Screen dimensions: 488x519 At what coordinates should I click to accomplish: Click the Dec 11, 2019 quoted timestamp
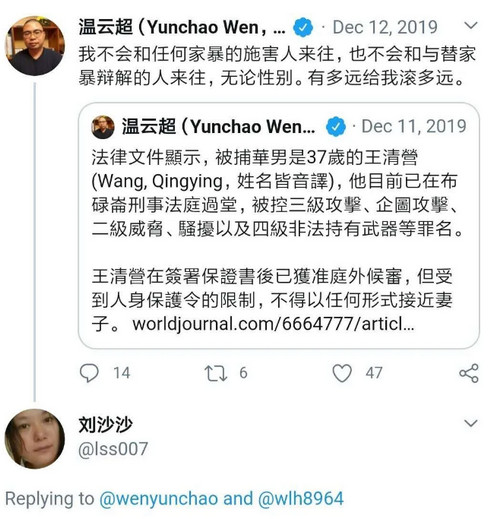414,126
